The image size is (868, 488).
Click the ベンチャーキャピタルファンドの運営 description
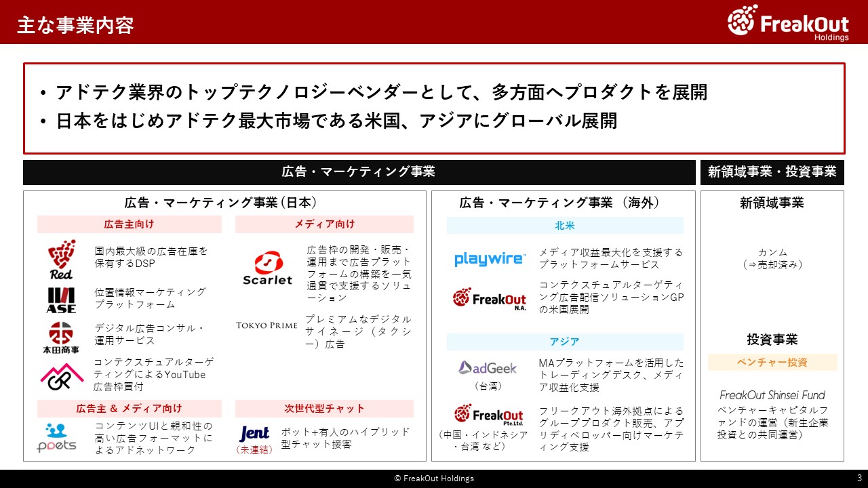[772, 422]
